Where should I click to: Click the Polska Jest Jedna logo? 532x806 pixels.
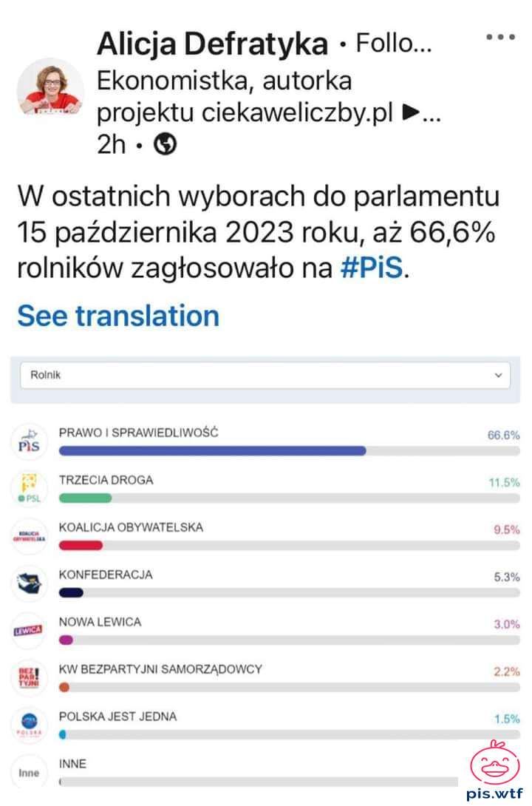(x=30, y=725)
